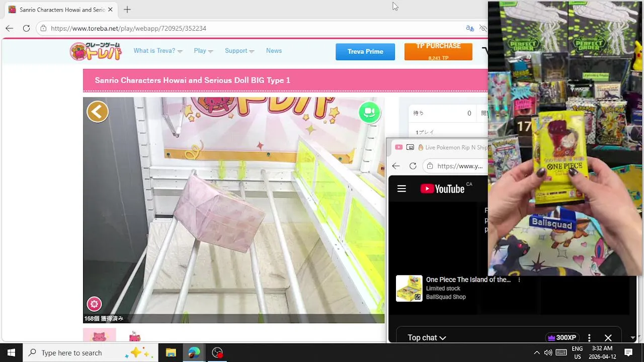The height and width of the screenshot is (362, 644).
Task: Click the YouTube logo
Action: click(x=443, y=189)
